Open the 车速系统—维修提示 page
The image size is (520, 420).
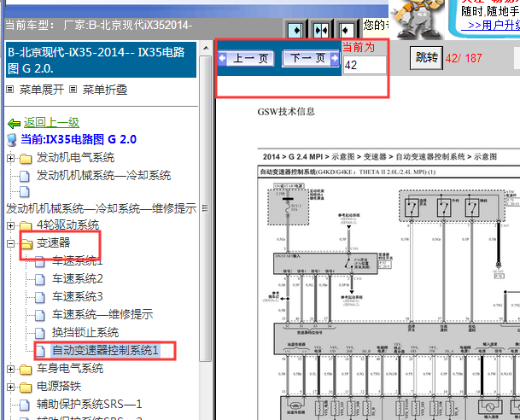click(x=102, y=315)
